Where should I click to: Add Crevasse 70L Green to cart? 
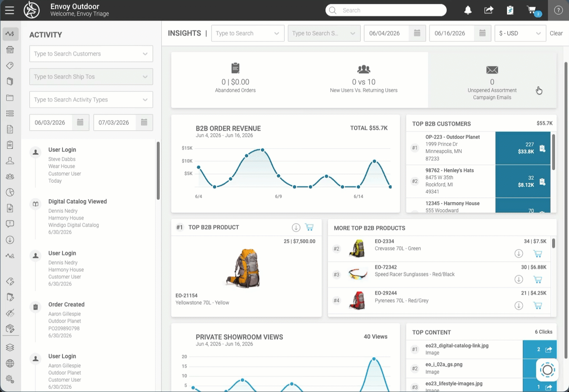[x=537, y=254]
